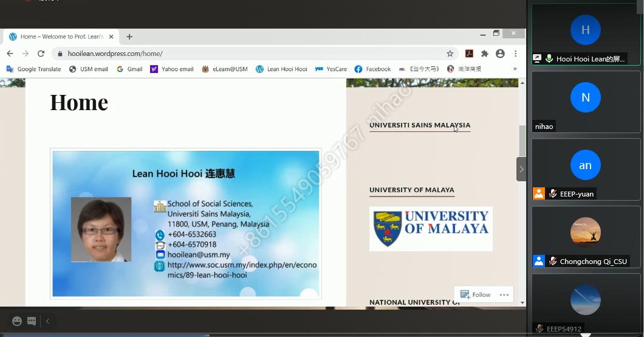Image resolution: width=644 pixels, height=337 pixels.
Task: Collapse the participant panel with side chevron
Action: [521, 169]
